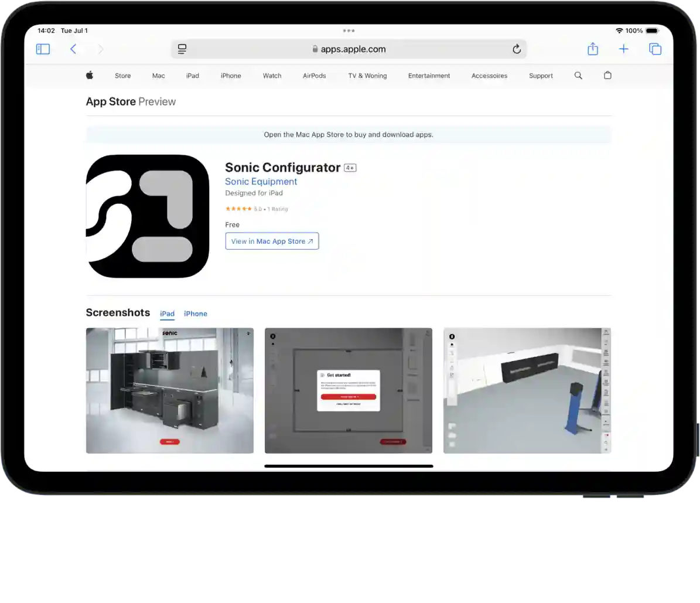The height and width of the screenshot is (603, 700).
Task: Open a new Safari tab
Action: click(624, 49)
